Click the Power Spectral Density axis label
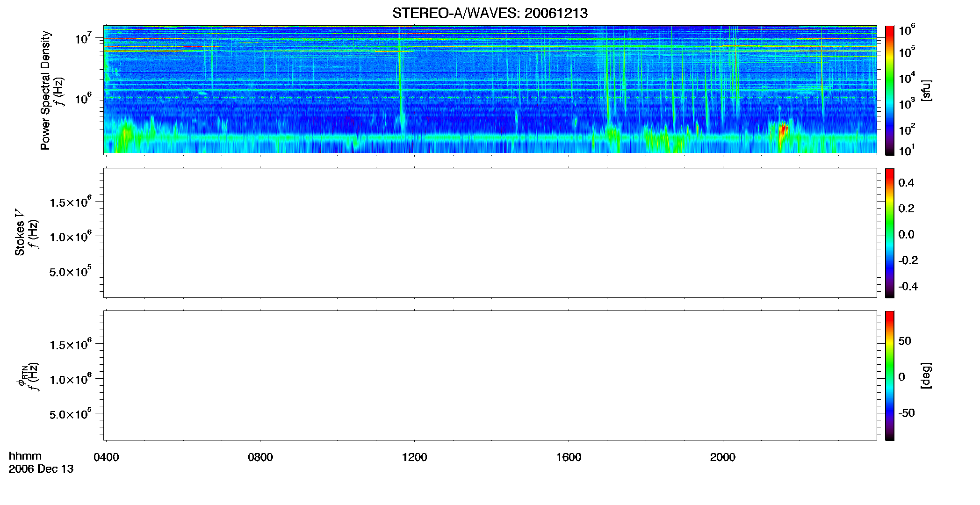Image resolution: width=980 pixels, height=505 pixels. [x=45, y=90]
